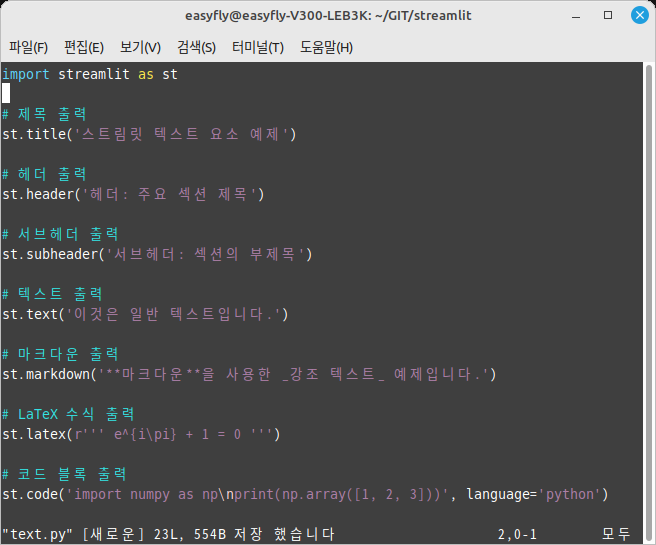
Task: Click the vim cursor block on line two
Action: pos(6,93)
